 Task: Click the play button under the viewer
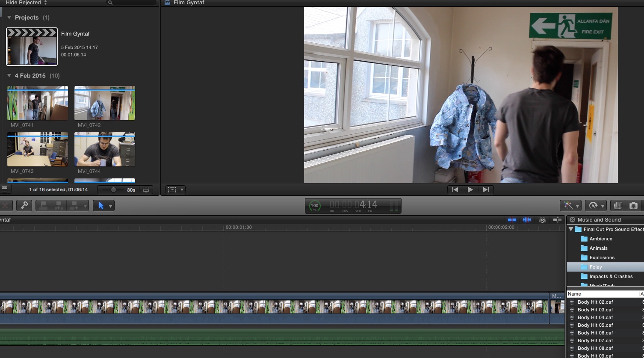(x=470, y=189)
